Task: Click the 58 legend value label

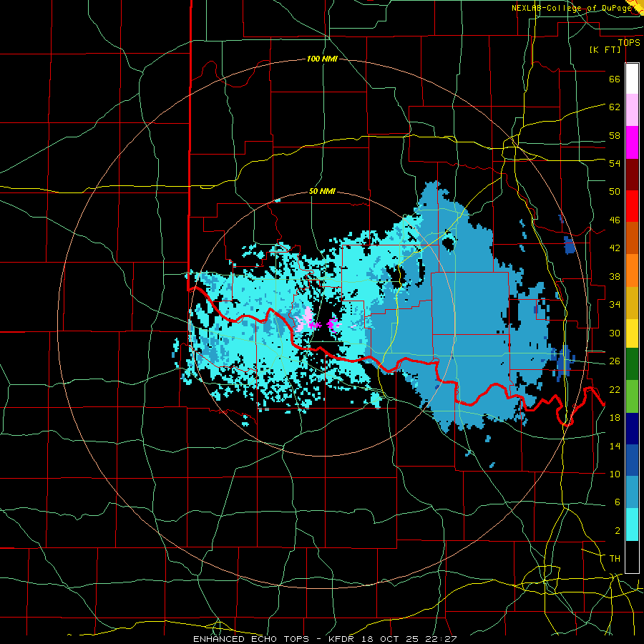Action: coord(615,135)
